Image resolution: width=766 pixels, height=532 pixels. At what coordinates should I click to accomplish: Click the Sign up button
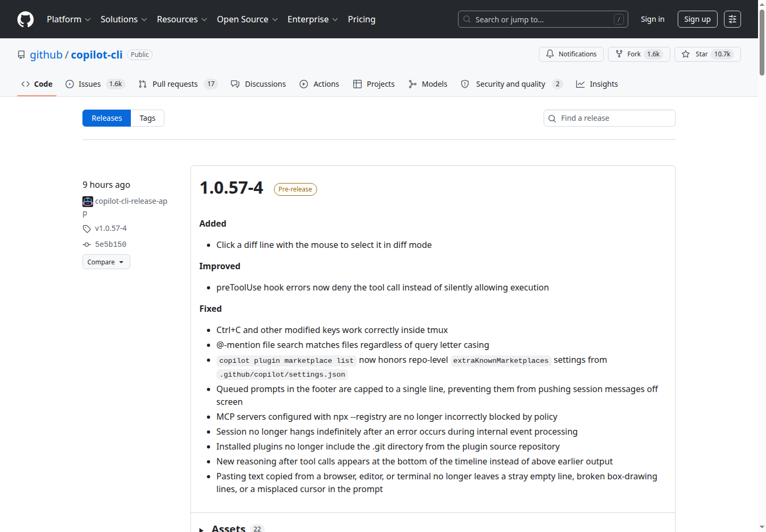click(697, 19)
